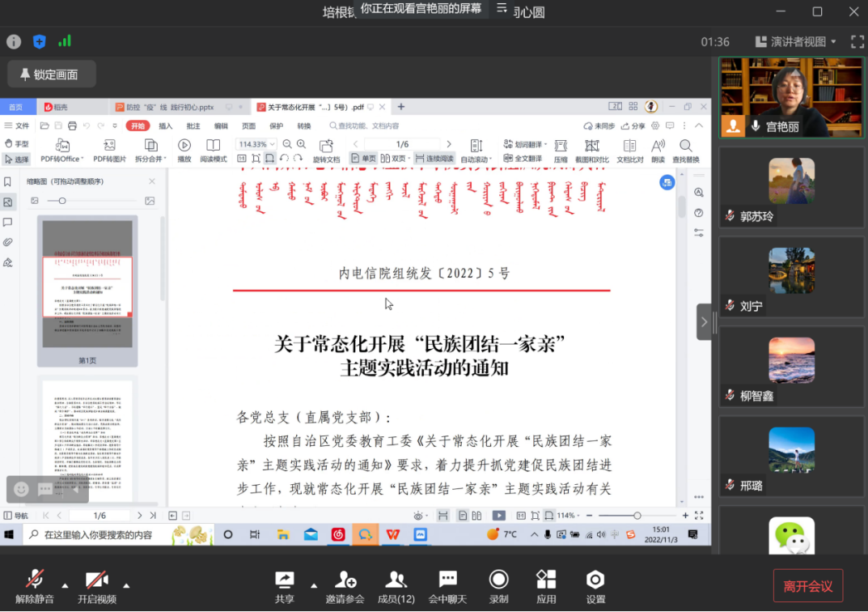Open 会中聊天 in-meeting chat

(x=447, y=584)
